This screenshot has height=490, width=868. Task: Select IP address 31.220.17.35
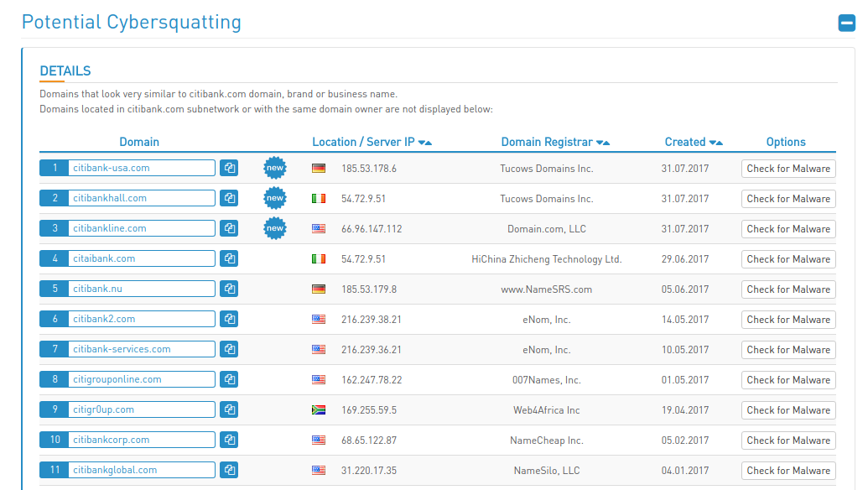(369, 471)
